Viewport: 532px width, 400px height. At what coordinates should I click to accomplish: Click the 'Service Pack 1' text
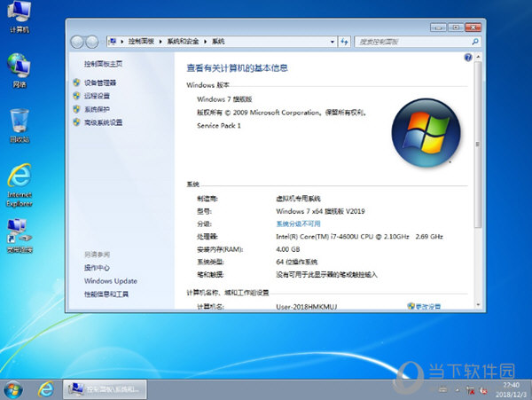pos(219,126)
